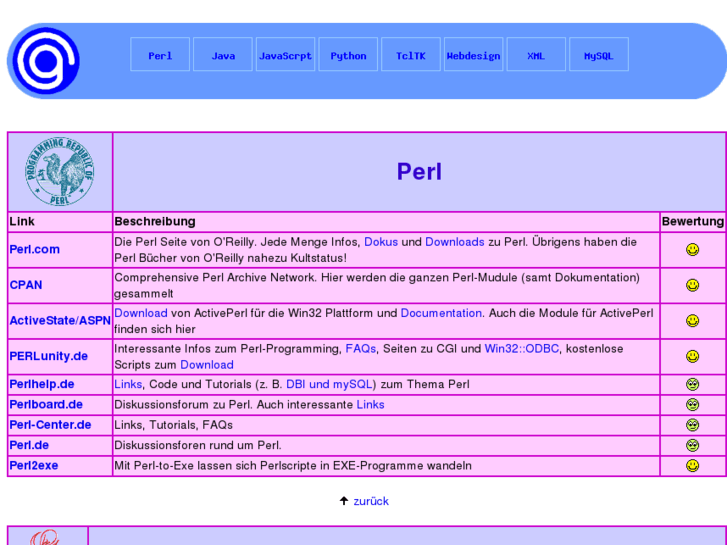Click the Links link in Perlhelp.de description
The image size is (727, 545).
(x=128, y=385)
